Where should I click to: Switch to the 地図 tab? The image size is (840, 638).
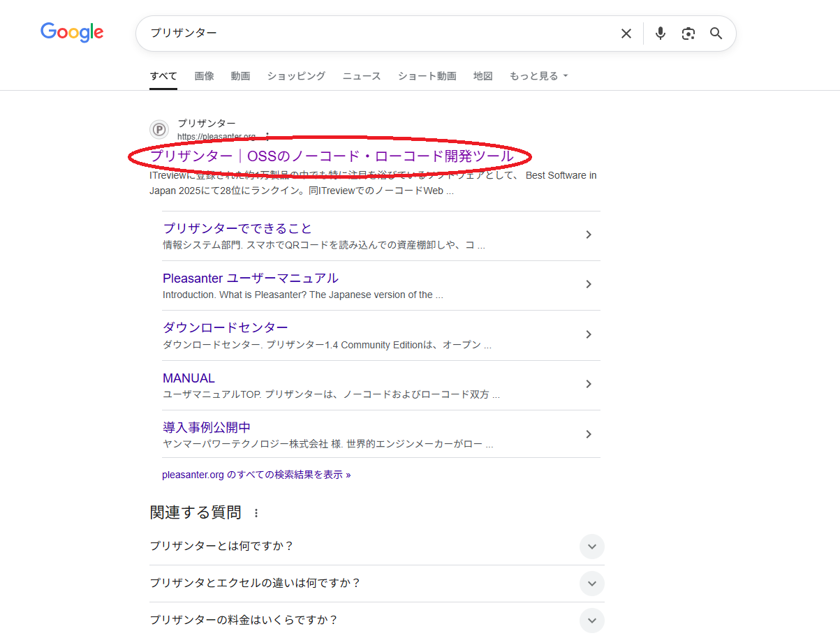pyautogui.click(x=483, y=76)
